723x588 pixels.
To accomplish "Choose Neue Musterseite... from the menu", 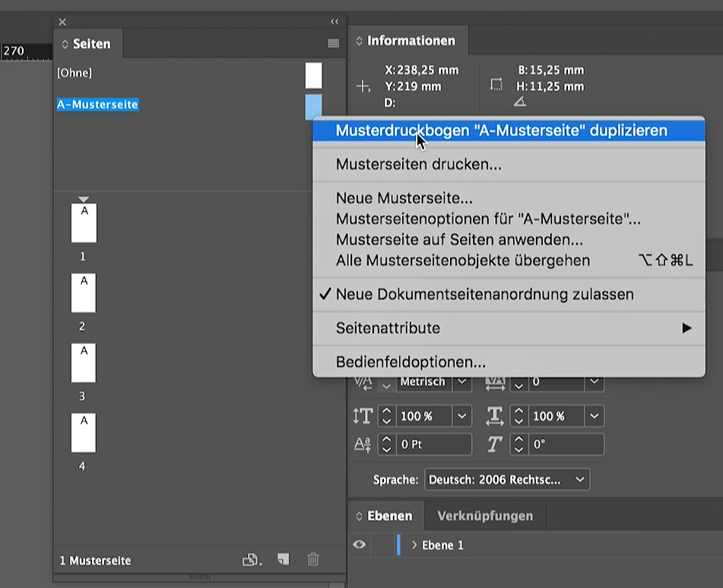I will tap(404, 198).
